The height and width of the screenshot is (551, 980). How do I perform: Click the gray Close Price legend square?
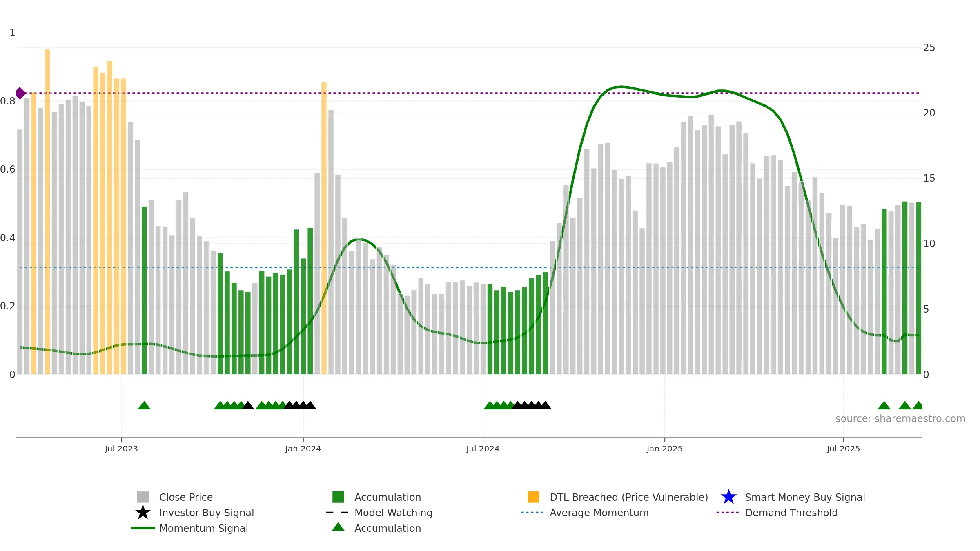coord(143,497)
